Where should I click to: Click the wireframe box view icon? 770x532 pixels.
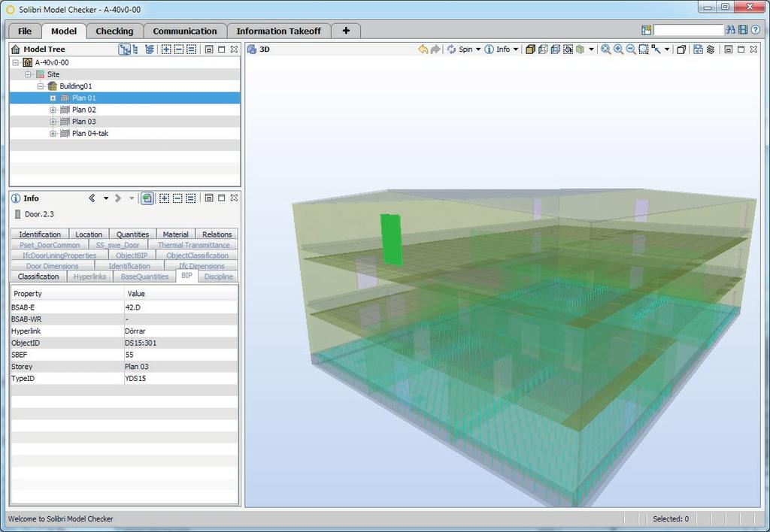click(543, 49)
